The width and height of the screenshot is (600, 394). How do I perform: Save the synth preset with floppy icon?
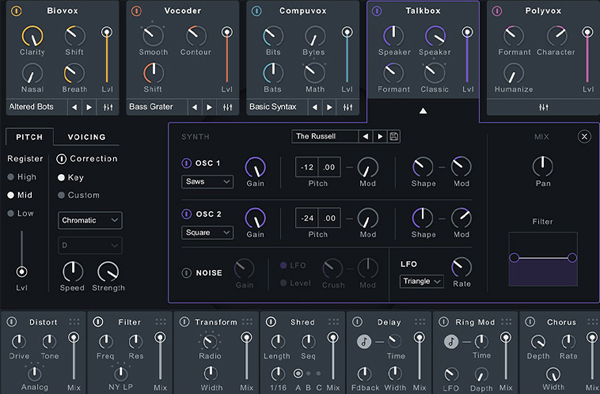pyautogui.click(x=394, y=137)
